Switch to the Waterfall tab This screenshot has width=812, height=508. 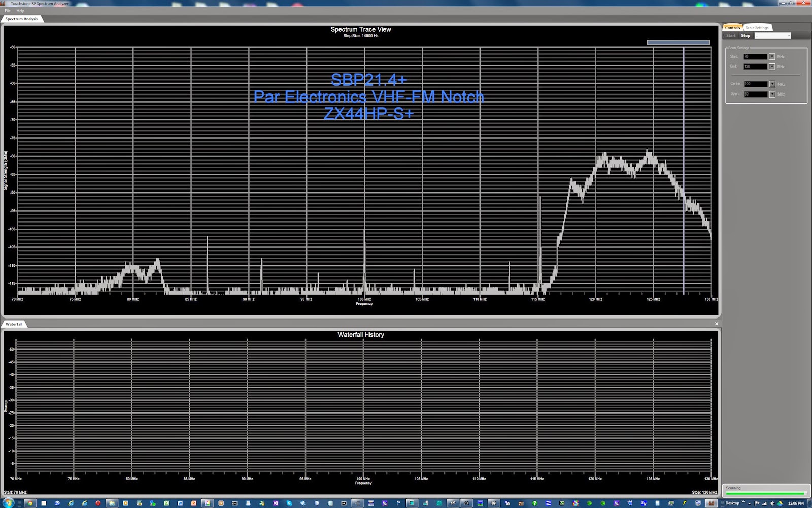pos(14,324)
